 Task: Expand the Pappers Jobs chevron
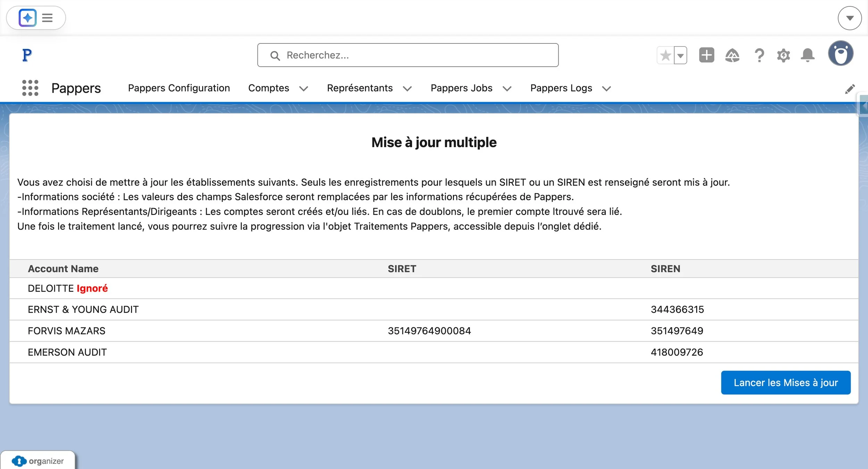[507, 89]
